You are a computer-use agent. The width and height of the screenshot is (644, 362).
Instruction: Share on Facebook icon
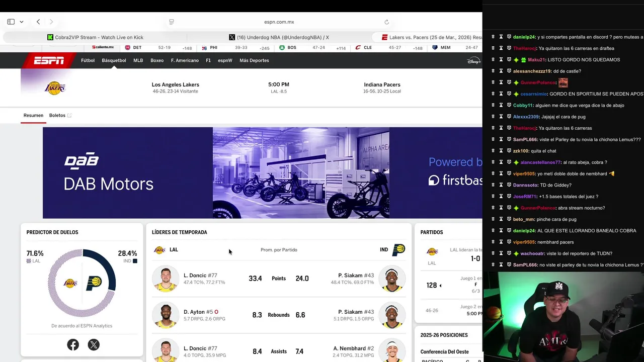pos(73,344)
